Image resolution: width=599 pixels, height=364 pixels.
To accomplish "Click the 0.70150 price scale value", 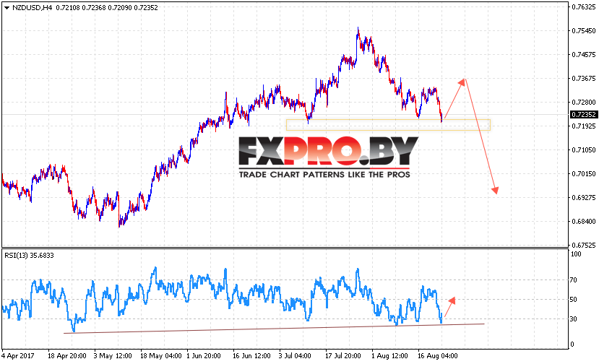I will tap(584, 174).
